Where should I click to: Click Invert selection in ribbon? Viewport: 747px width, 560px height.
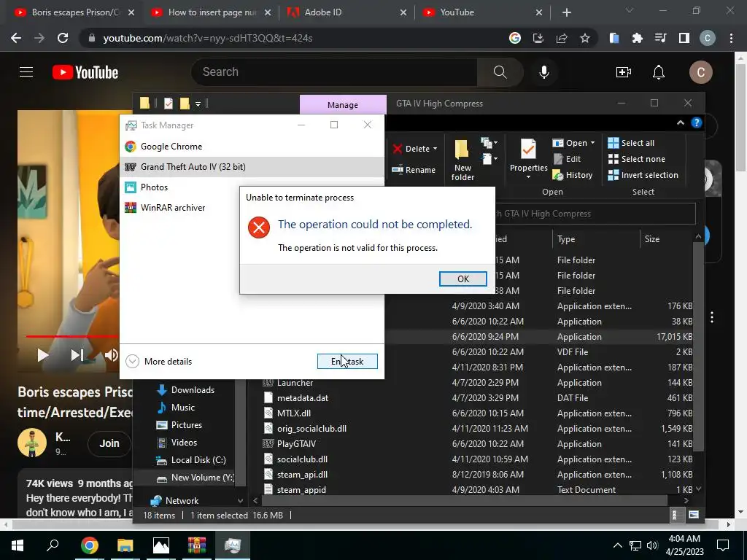pyautogui.click(x=643, y=175)
